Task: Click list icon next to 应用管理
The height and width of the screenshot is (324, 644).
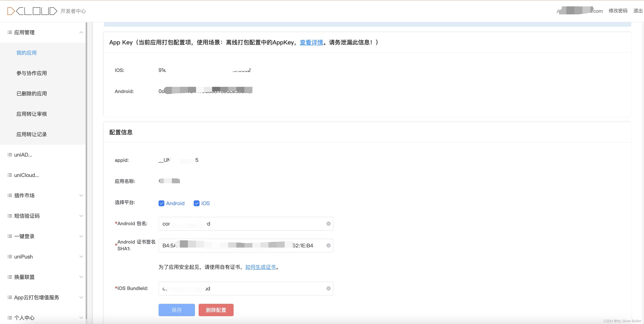Action: [x=10, y=32]
